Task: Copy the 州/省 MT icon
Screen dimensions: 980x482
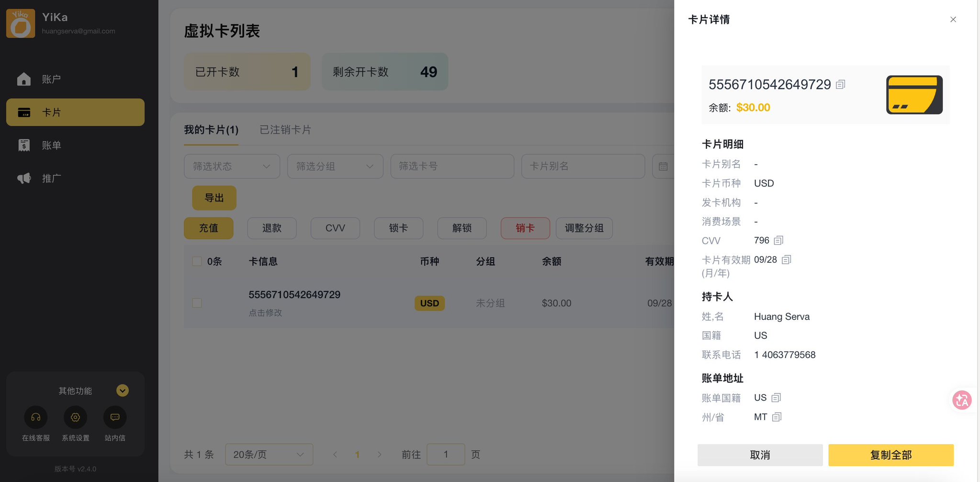Action: (777, 417)
